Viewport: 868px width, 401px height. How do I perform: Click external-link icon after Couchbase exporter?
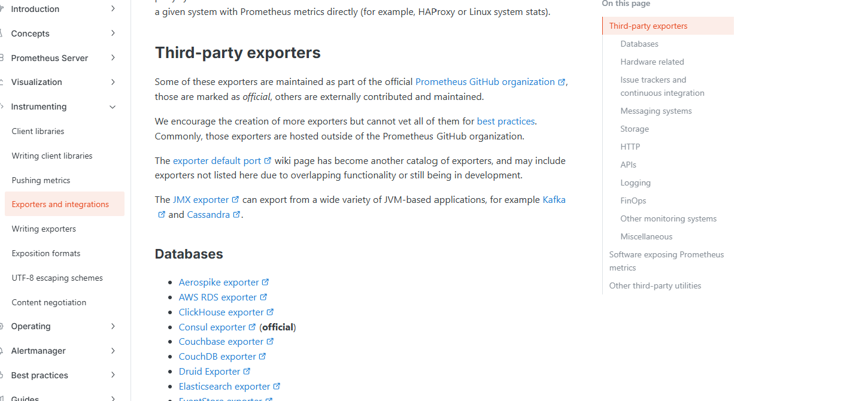point(271,341)
